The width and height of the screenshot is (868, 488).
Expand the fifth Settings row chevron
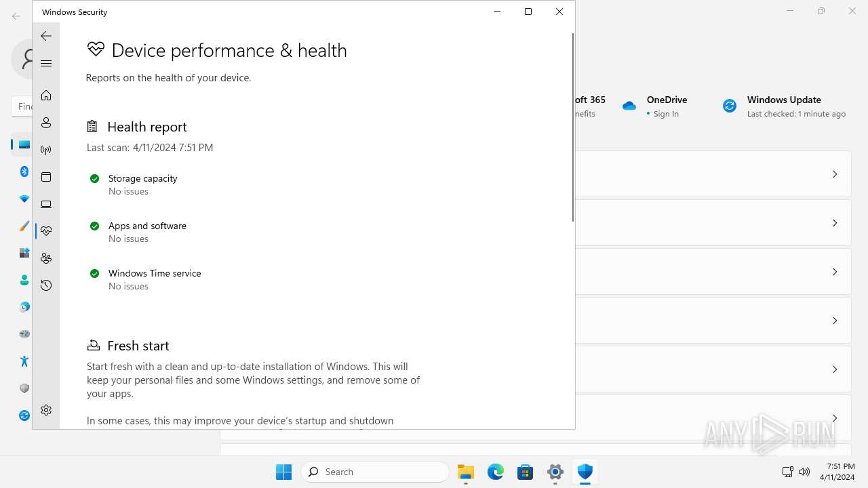pos(835,369)
